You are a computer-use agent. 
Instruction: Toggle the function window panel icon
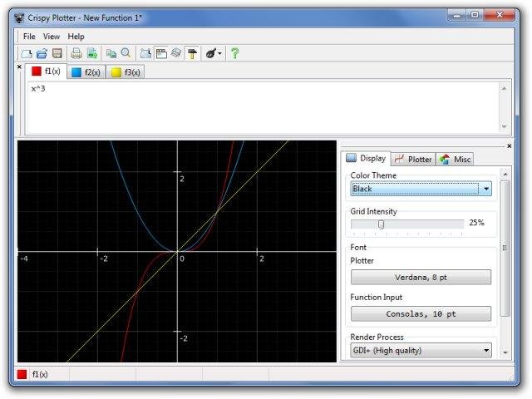[x=162, y=54]
